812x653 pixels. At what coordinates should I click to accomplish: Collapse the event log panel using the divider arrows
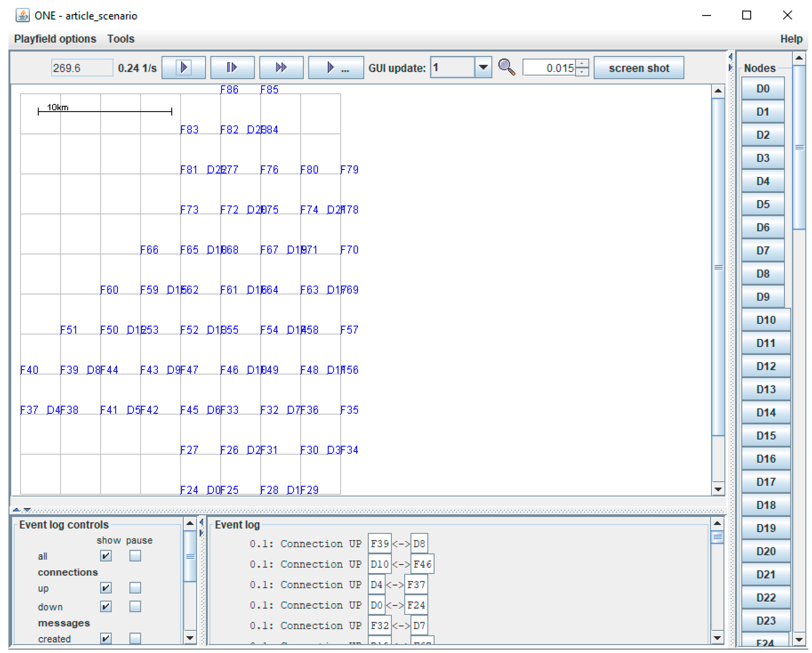[x=27, y=510]
